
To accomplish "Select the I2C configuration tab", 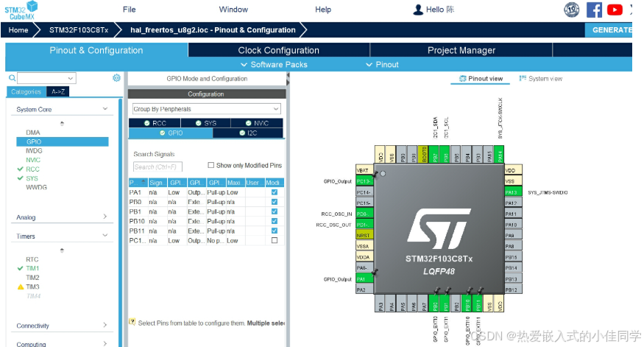I will [248, 133].
